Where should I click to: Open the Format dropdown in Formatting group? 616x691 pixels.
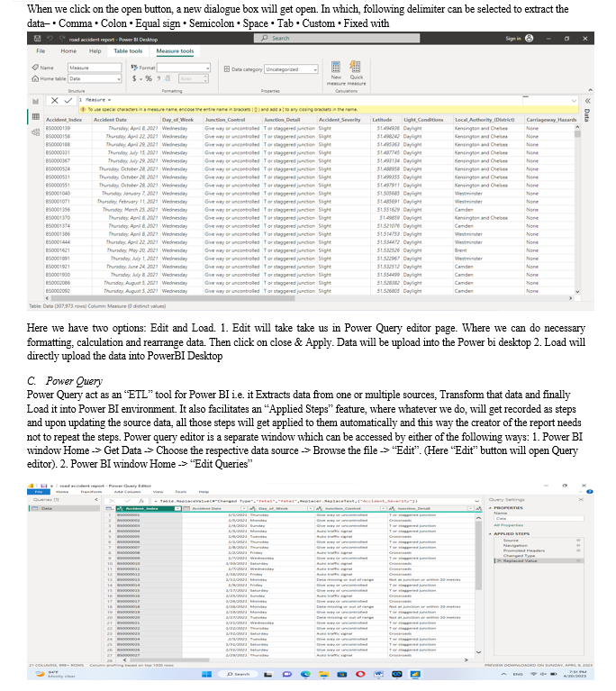coord(184,68)
